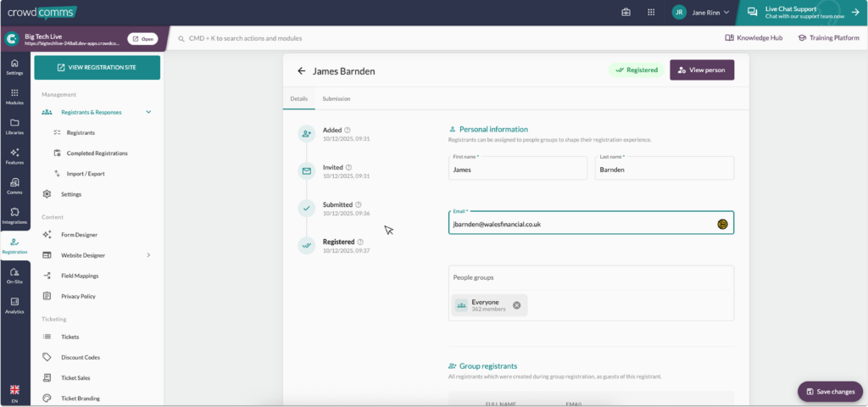
Task: Click the back arrow beside James Barnden
Action: point(301,71)
